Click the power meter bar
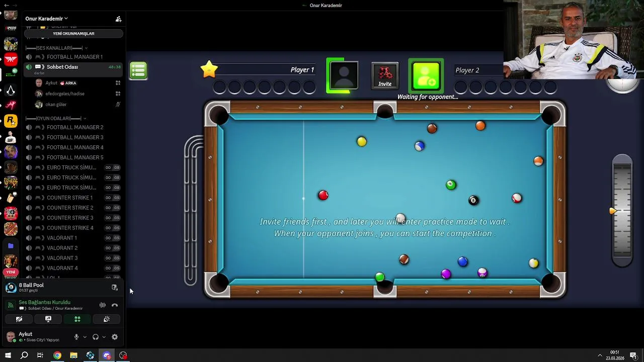Image resolution: width=644 pixels, height=362 pixels. tap(622, 211)
